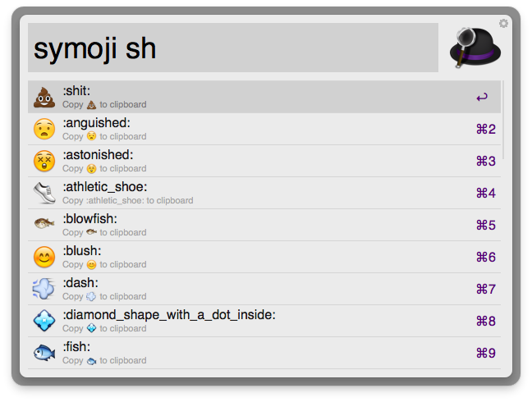Click the Alfred preferences gear icon

pos(503,24)
